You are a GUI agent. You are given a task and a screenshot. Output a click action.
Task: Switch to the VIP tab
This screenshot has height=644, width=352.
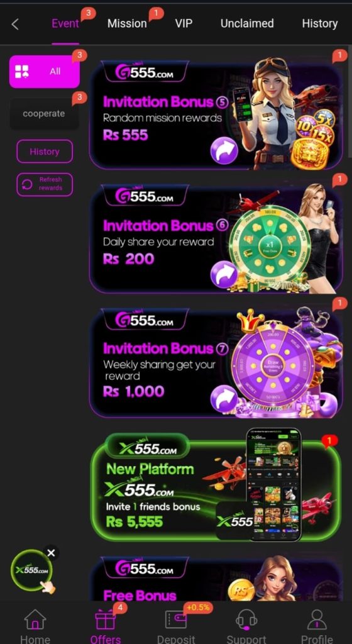coord(184,23)
